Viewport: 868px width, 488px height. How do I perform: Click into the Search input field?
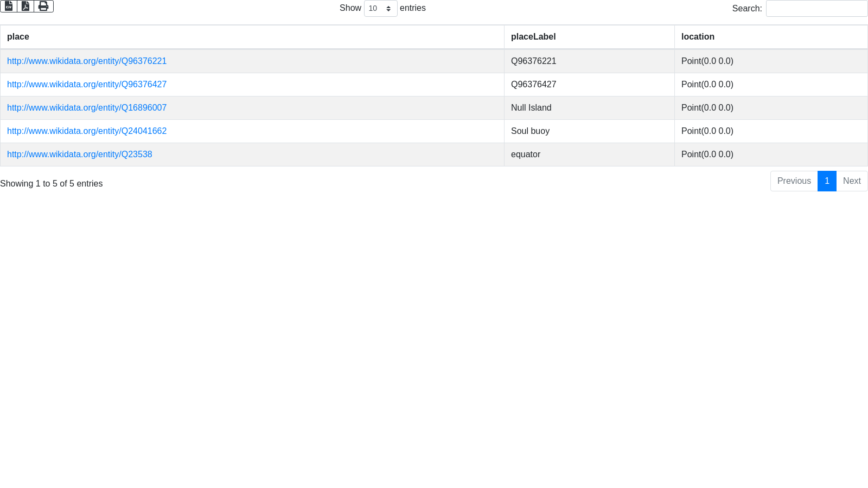pyautogui.click(x=816, y=9)
